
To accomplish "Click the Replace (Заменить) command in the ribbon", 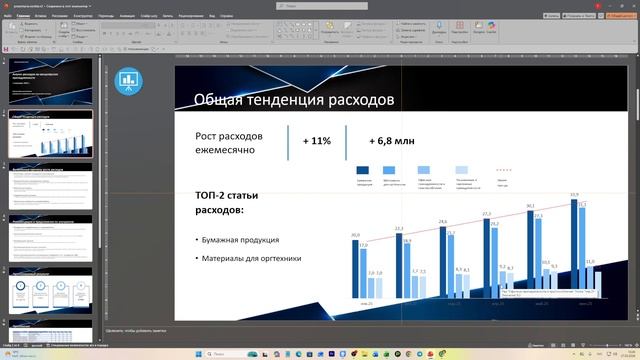I will 411,30.
